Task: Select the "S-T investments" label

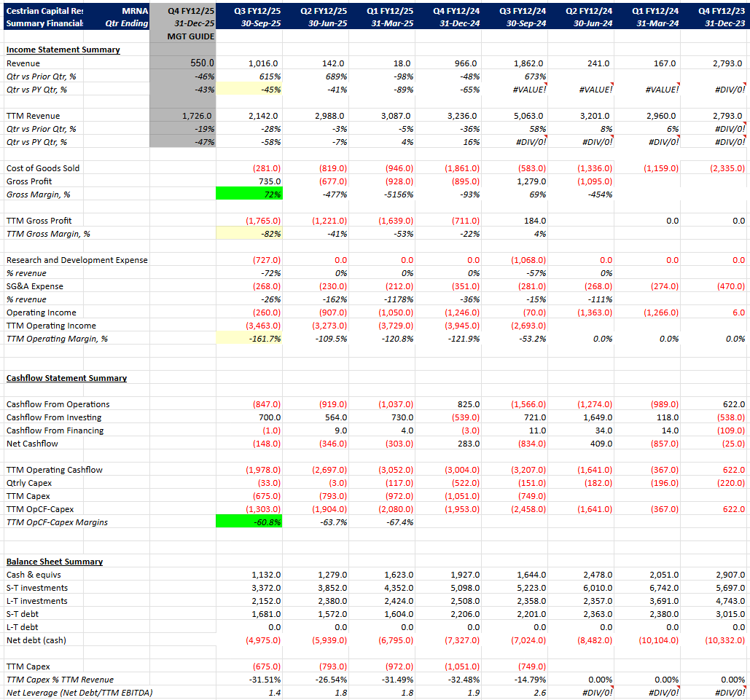Action: point(37,588)
